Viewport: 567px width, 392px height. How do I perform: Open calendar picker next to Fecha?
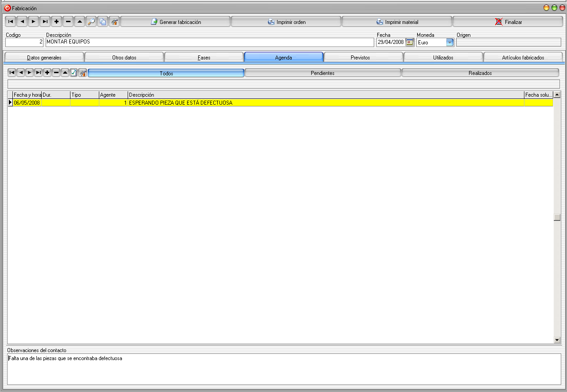[x=410, y=42]
